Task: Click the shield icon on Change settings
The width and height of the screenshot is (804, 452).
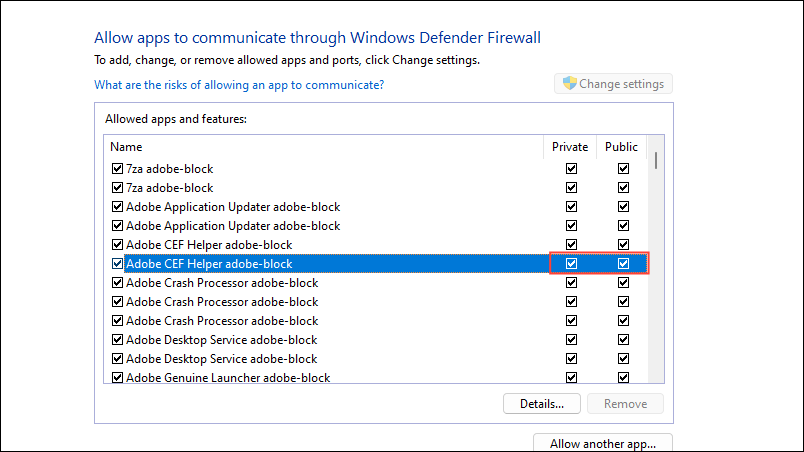Action: point(570,84)
